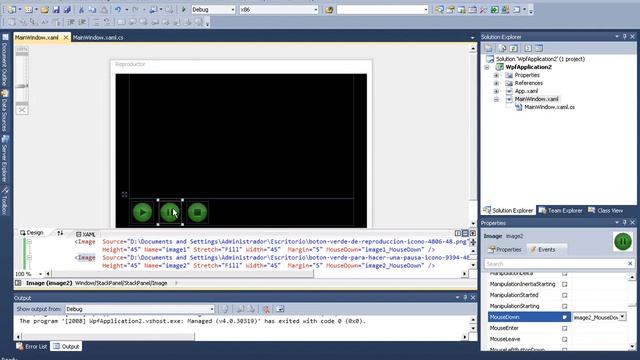Switch to MainWindow.xaml.cs tab

pyautogui.click(x=98, y=38)
